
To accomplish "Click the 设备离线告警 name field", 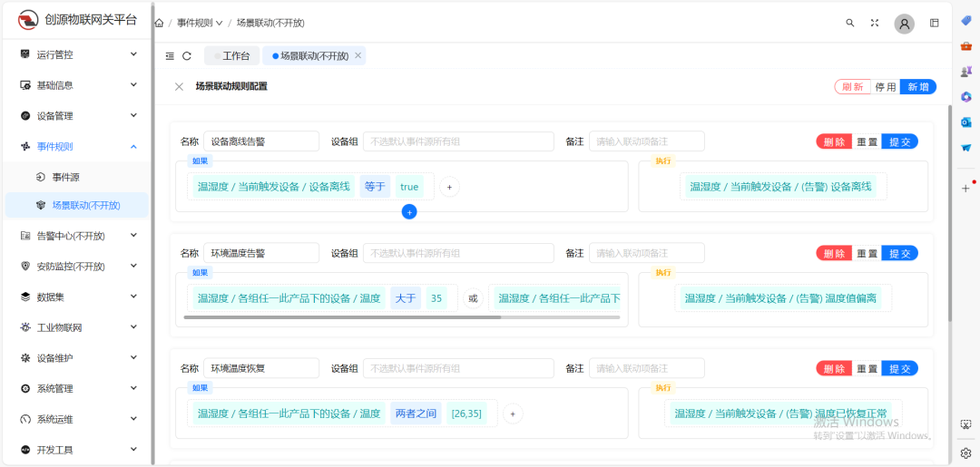I will click(261, 141).
